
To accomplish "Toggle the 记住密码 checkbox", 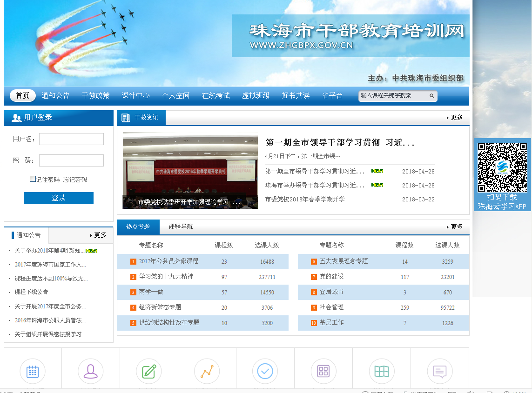I will [x=33, y=179].
